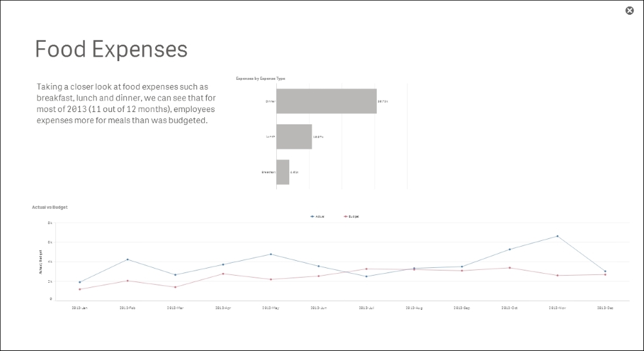Image resolution: width=644 pixels, height=351 pixels.
Task: Click the 2013-May axis label
Action: point(270,307)
